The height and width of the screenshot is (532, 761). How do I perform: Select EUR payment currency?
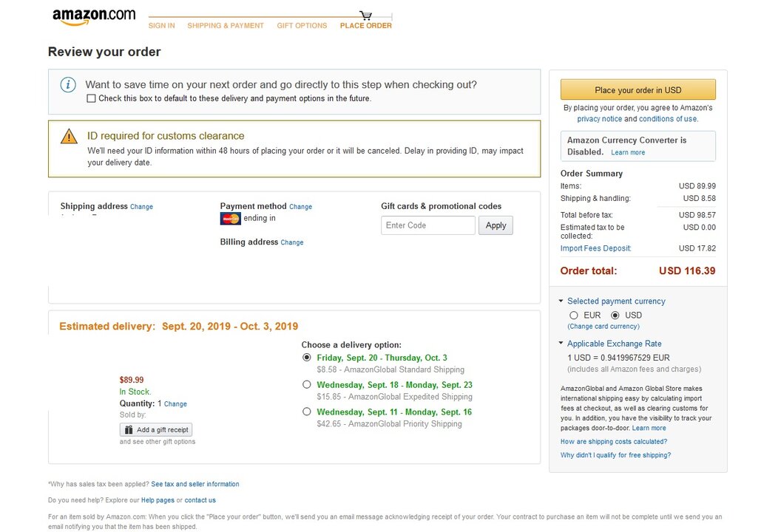[x=574, y=316]
